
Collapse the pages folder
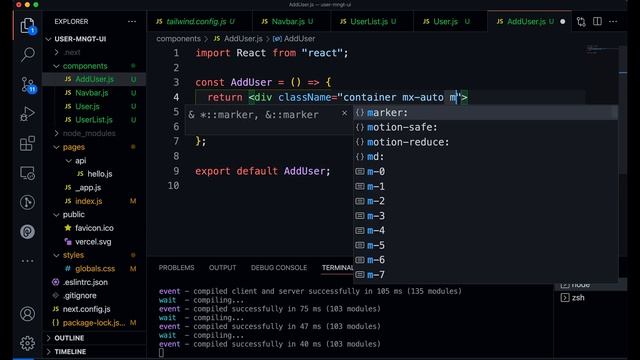[x=69, y=147]
